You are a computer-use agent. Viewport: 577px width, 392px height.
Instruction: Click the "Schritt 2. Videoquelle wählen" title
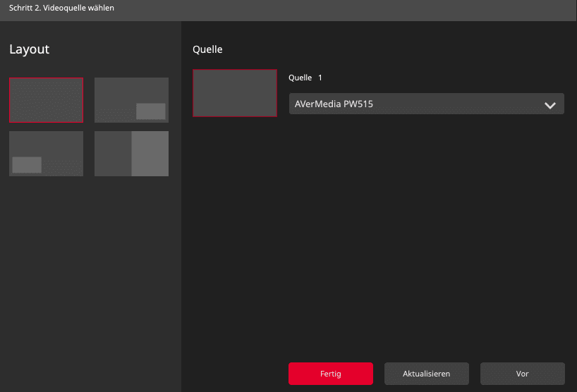pos(61,8)
